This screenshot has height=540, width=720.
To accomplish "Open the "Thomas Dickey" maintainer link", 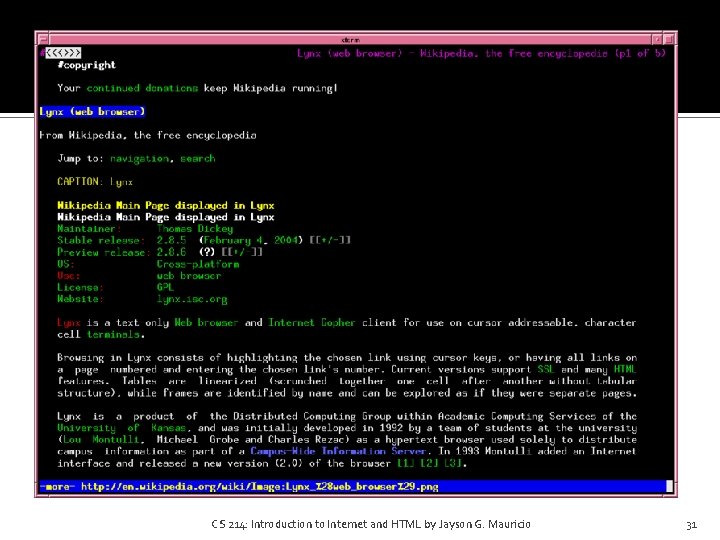I will pos(195,229).
